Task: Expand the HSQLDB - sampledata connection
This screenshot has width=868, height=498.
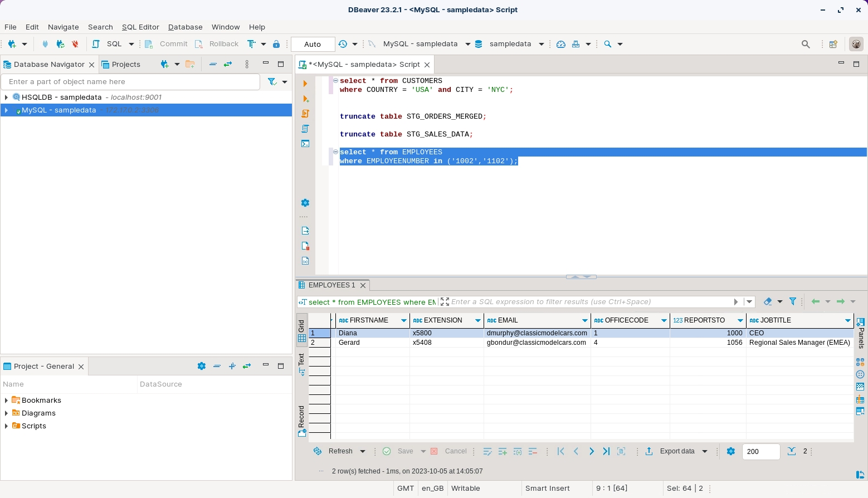Action: [x=6, y=97]
